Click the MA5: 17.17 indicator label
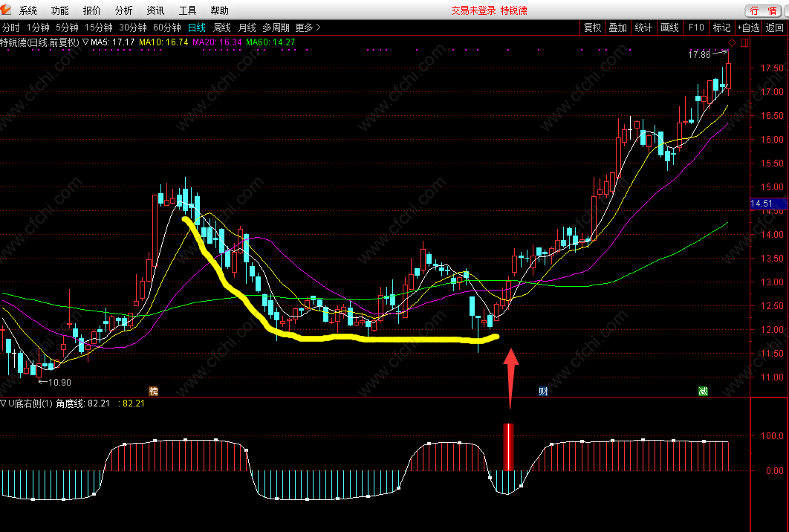789x532 pixels. [x=113, y=42]
